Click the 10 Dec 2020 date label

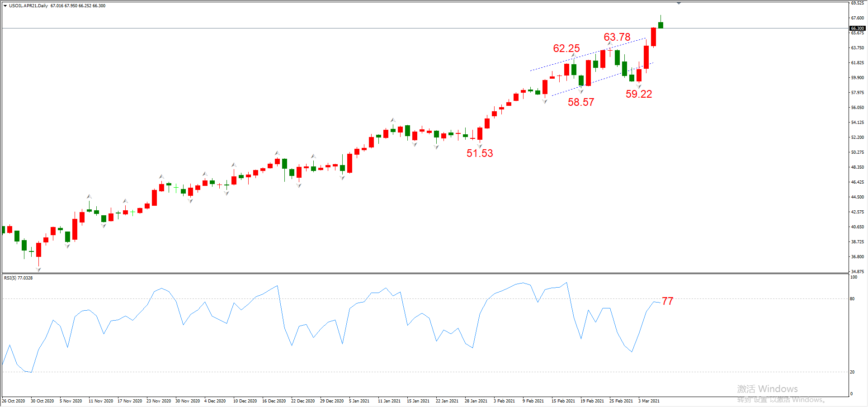pos(245,401)
